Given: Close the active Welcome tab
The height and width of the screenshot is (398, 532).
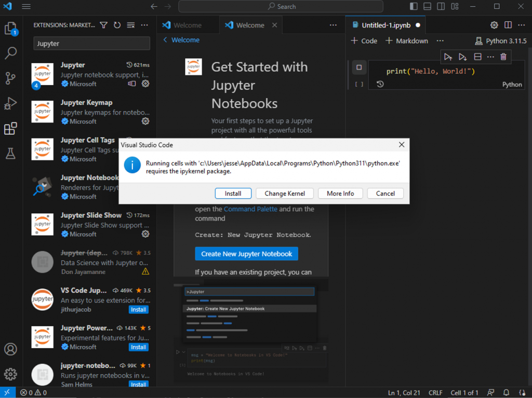Looking at the screenshot, I should click(274, 25).
